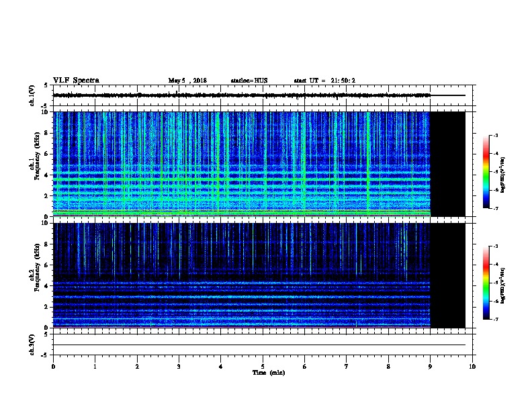Click the "-3" label on ch.1 color scale
The width and height of the screenshot is (532, 411).
click(x=495, y=135)
